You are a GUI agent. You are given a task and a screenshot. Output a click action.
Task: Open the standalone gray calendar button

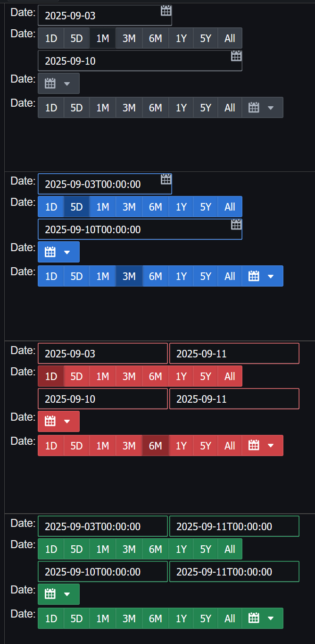pyautogui.click(x=58, y=84)
